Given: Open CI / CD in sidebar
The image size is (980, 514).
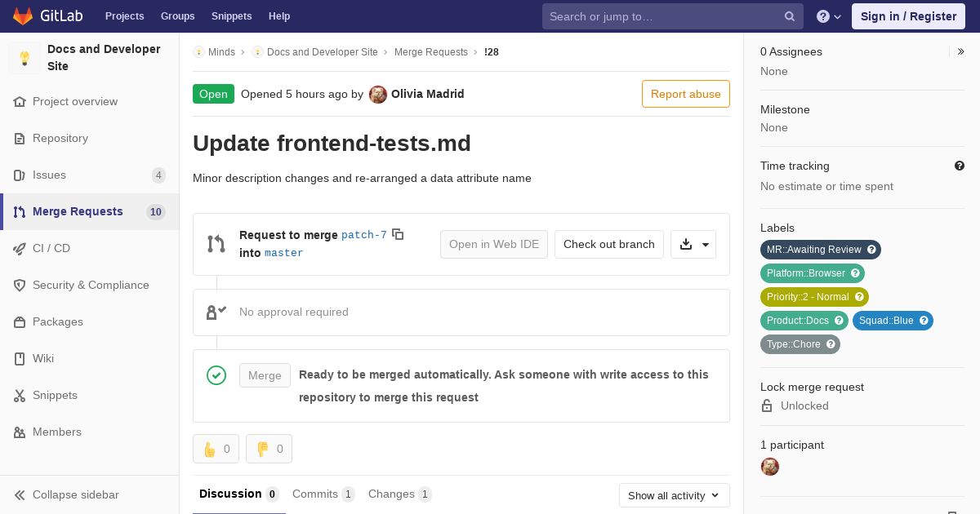Looking at the screenshot, I should click(x=51, y=248).
